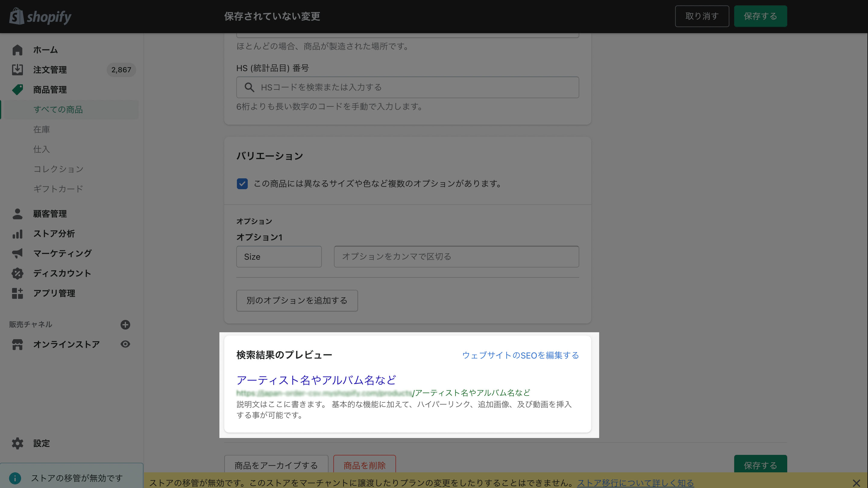The height and width of the screenshot is (488, 868).
Task: Open オンラインストア sales channel
Action: pyautogui.click(x=66, y=344)
